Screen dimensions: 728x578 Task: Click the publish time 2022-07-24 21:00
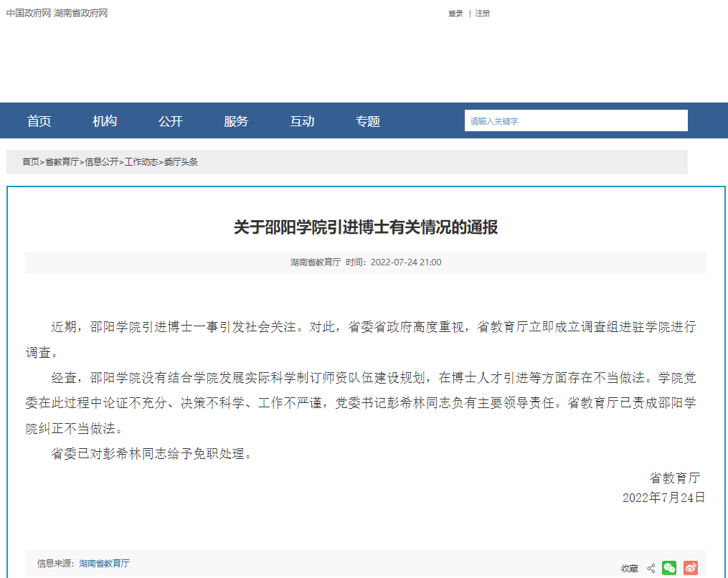(406, 262)
